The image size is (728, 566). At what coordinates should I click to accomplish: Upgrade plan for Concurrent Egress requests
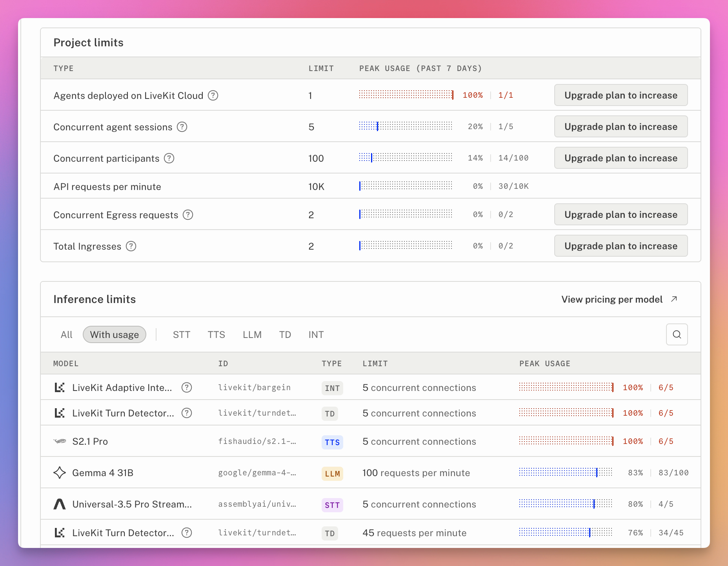(x=621, y=214)
